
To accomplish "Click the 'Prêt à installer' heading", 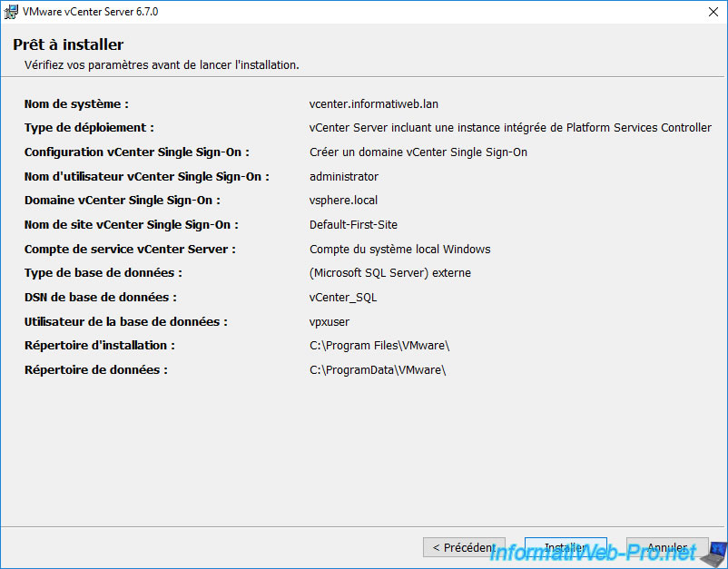I will 68,45.
